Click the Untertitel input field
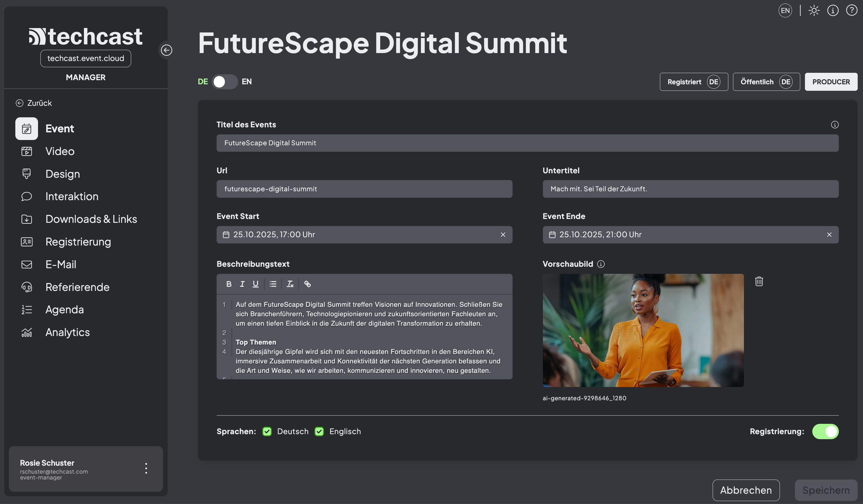This screenshot has height=504, width=863. 690,189
